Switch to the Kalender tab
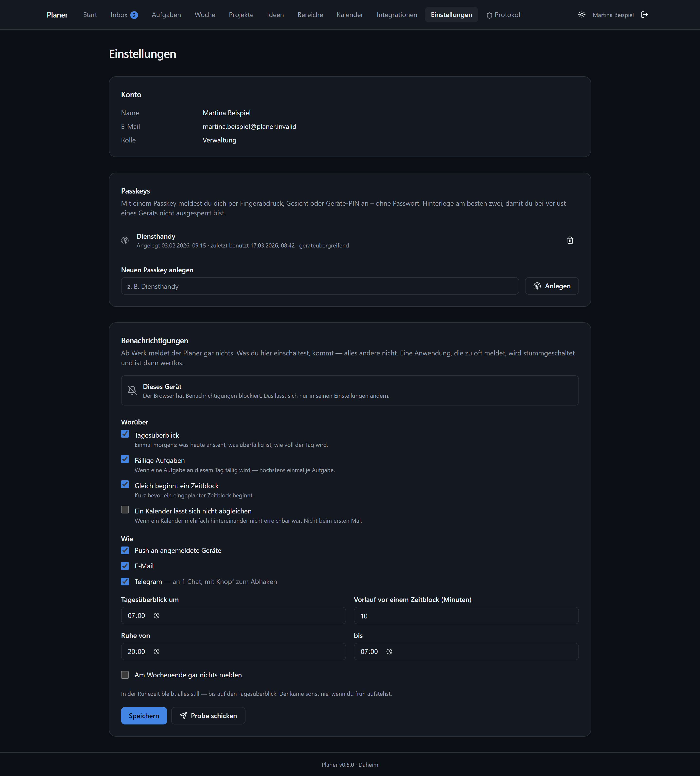The height and width of the screenshot is (776, 700). coord(350,15)
